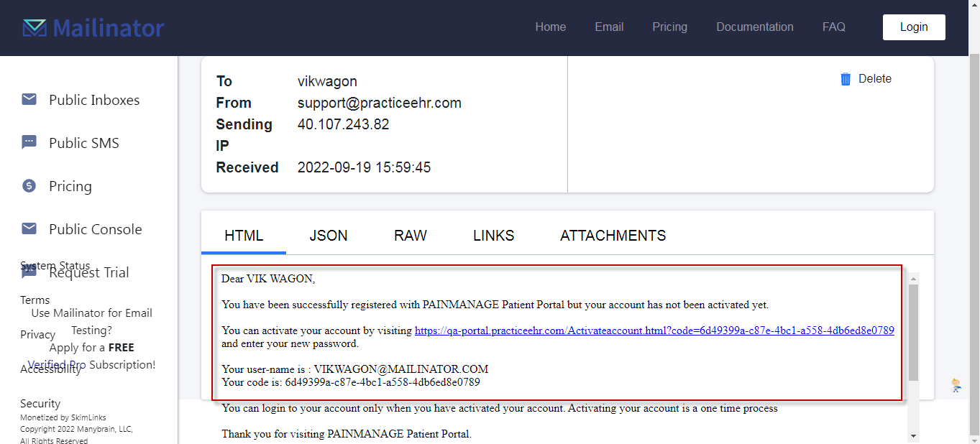The image size is (980, 444).
Task: Click the user-name VIKWAGON@MAILINATOR.COM text
Action: pyautogui.click(x=401, y=369)
